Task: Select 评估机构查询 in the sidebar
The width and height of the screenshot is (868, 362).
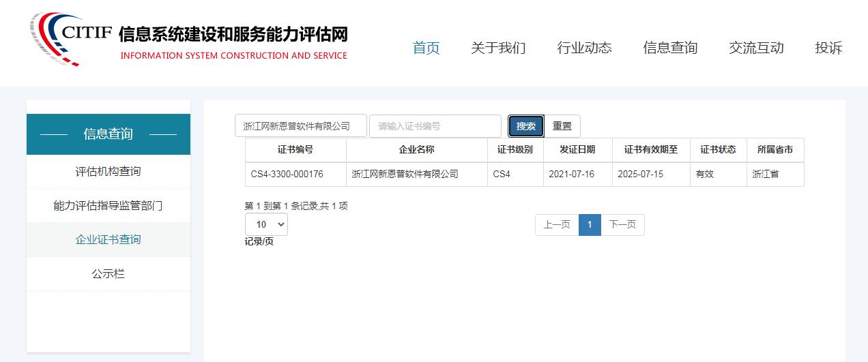Action: pos(108,171)
